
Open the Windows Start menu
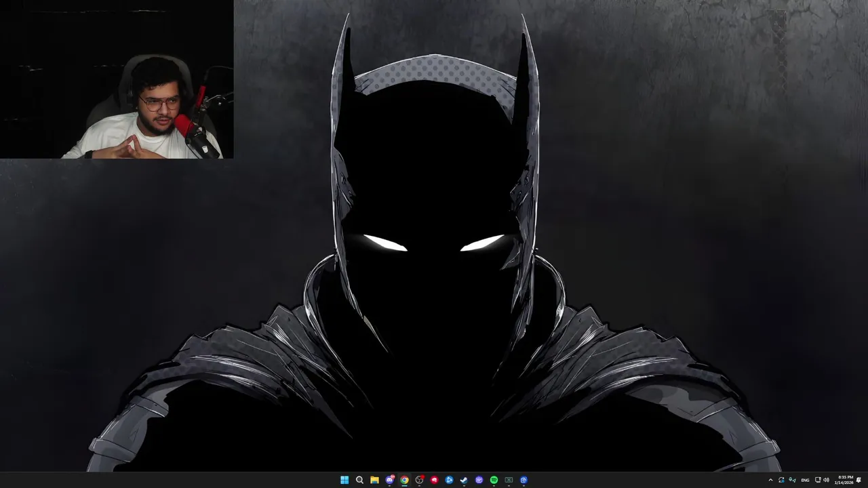(344, 480)
